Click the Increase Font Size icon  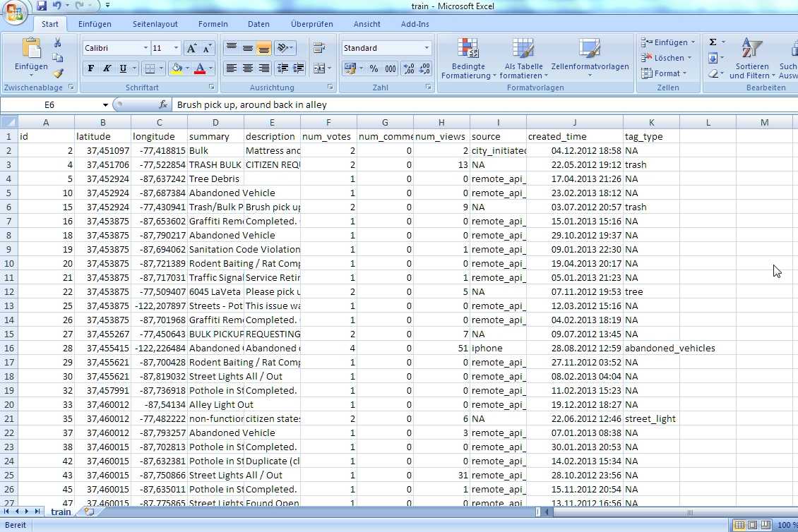191,48
